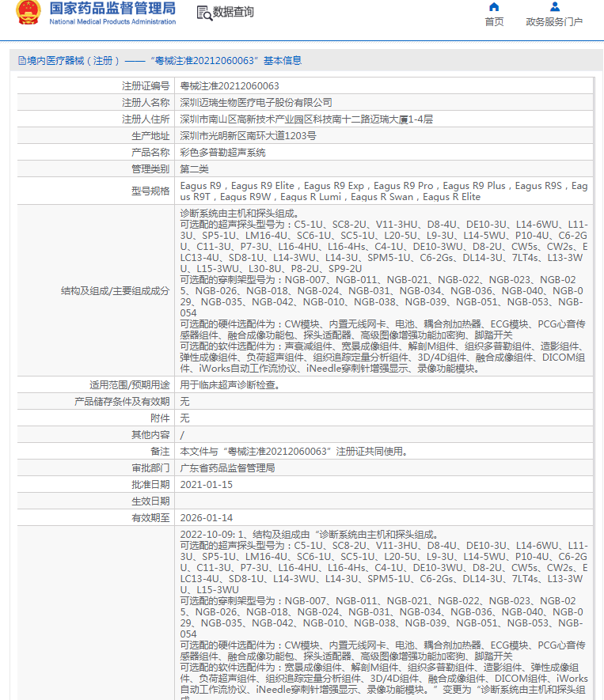Select 无 value in 产品储存条件及有效期 row
This screenshot has width=604, height=700.
click(x=184, y=401)
